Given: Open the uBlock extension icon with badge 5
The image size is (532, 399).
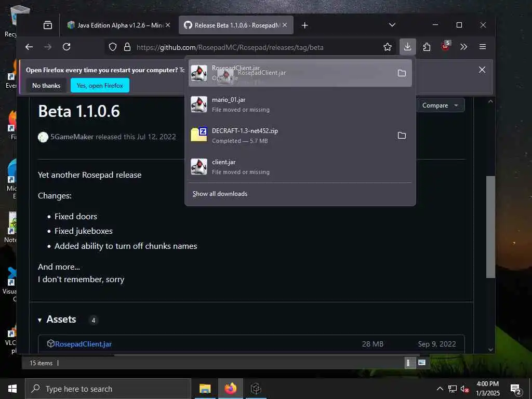Looking at the screenshot, I should (x=445, y=46).
